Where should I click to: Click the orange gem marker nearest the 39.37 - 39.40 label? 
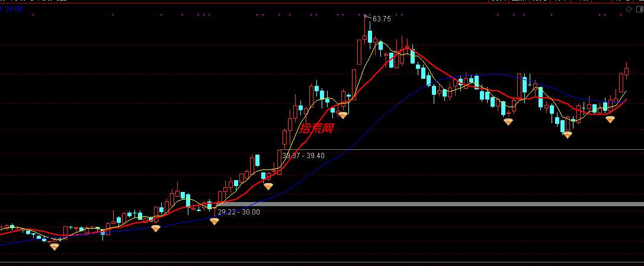pyautogui.click(x=268, y=187)
